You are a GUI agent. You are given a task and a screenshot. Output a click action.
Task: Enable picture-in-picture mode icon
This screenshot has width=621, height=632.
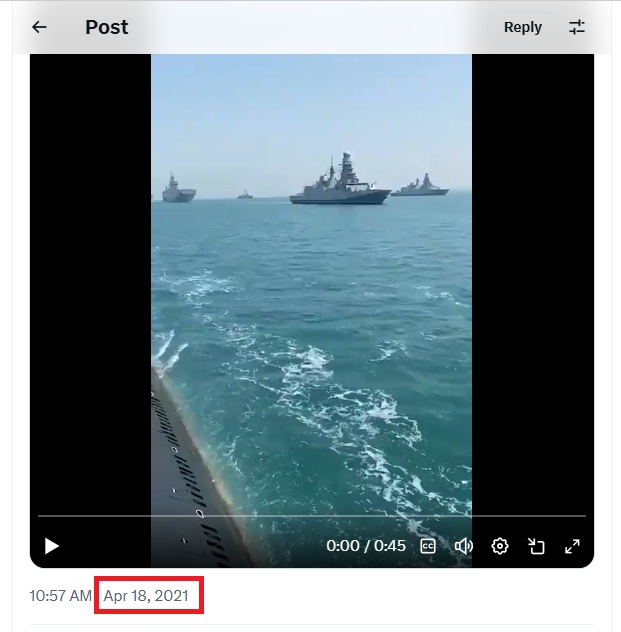click(536, 546)
